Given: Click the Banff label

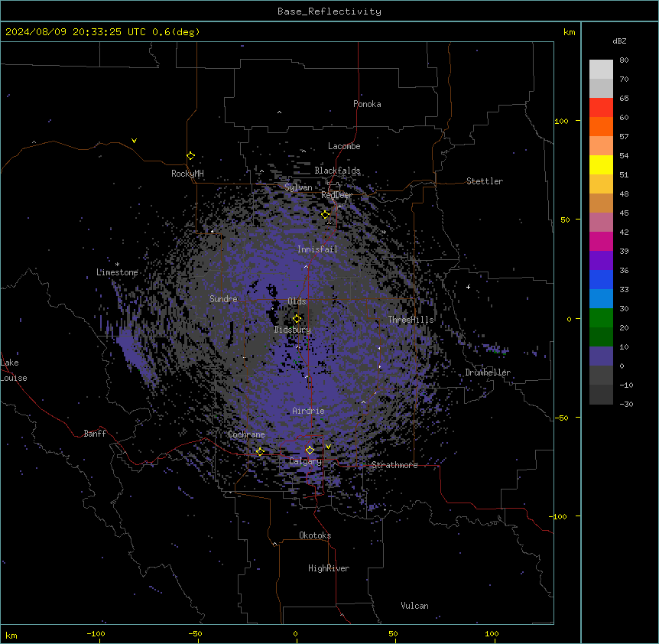Looking at the screenshot, I should tap(95, 434).
